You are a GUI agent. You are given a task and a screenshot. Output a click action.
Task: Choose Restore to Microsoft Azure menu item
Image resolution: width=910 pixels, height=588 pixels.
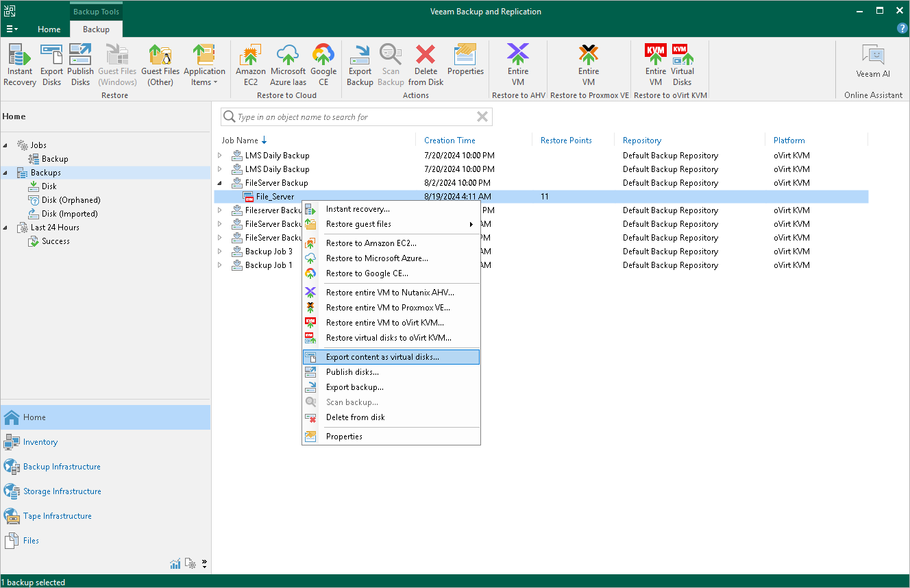point(391,258)
